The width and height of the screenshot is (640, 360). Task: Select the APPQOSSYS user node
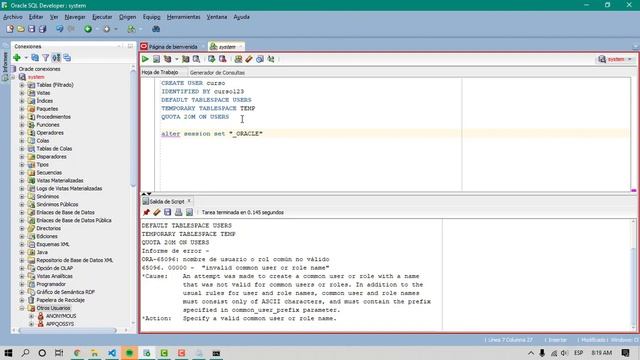[60, 324]
